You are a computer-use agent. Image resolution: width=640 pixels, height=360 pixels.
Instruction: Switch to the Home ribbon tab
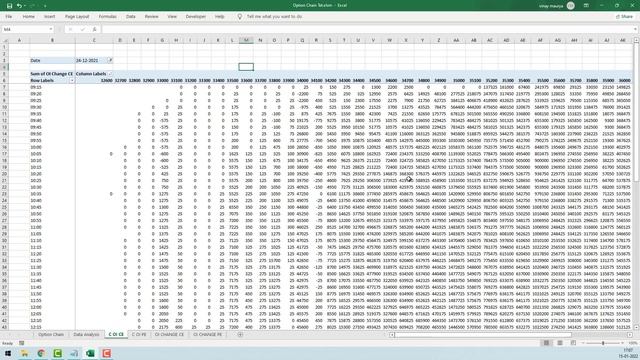pyautogui.click(x=29, y=17)
